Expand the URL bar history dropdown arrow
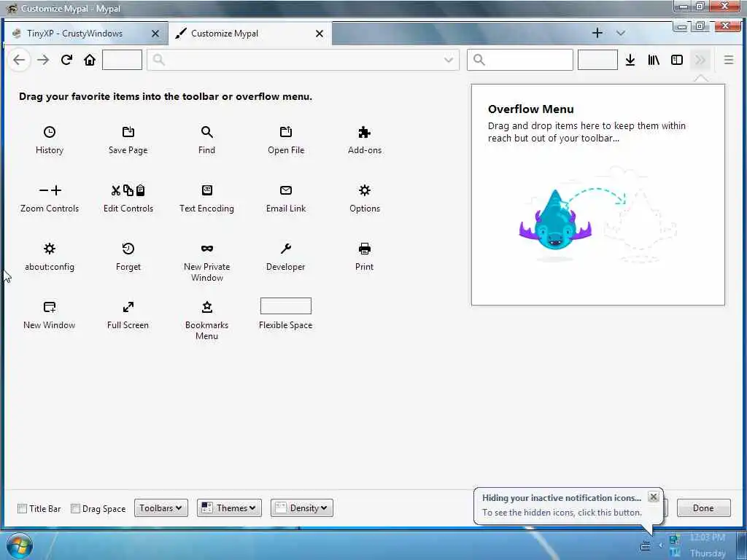The height and width of the screenshot is (560, 747). 449,60
